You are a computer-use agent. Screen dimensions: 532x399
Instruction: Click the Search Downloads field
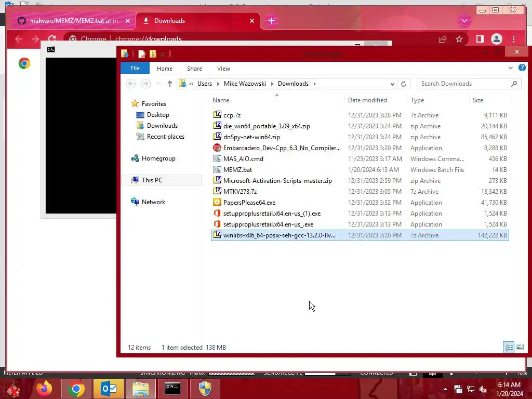(x=469, y=84)
